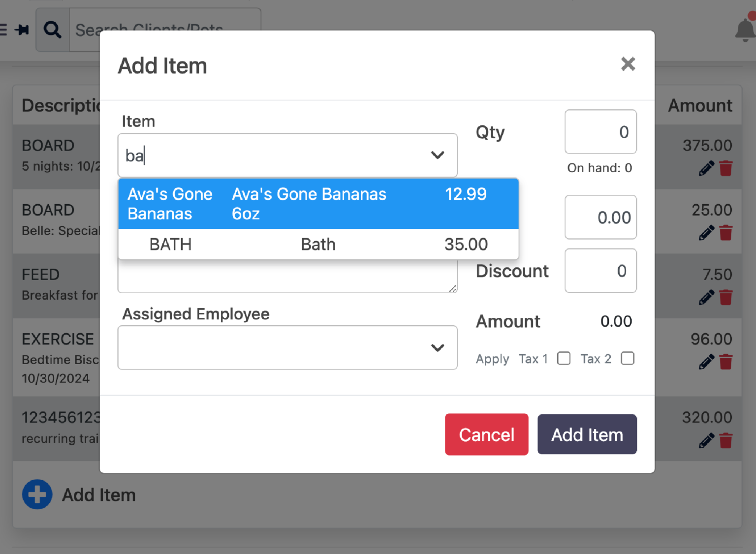Enable the Tax 2 checkbox
756x554 pixels.
coord(627,358)
